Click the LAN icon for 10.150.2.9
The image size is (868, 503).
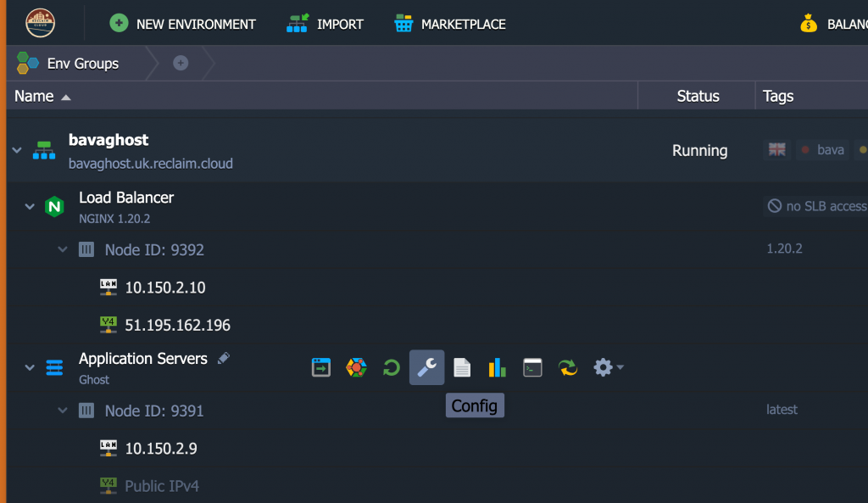[108, 448]
